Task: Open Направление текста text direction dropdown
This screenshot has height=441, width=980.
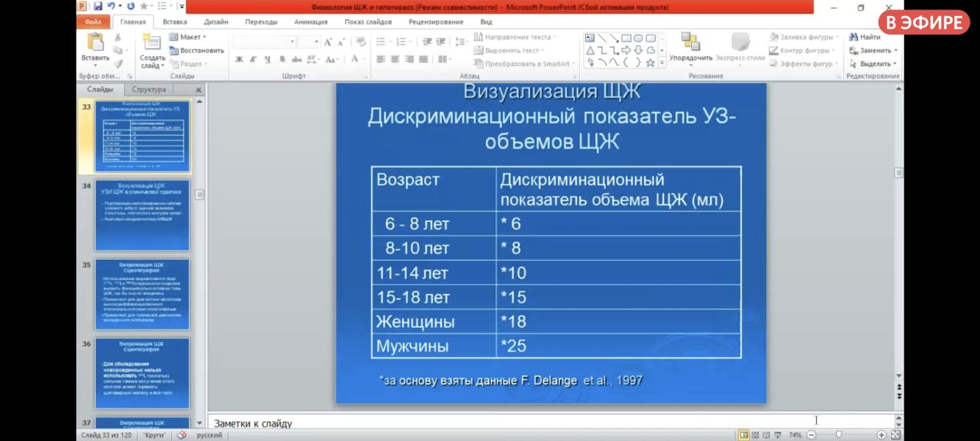Action: point(515,37)
